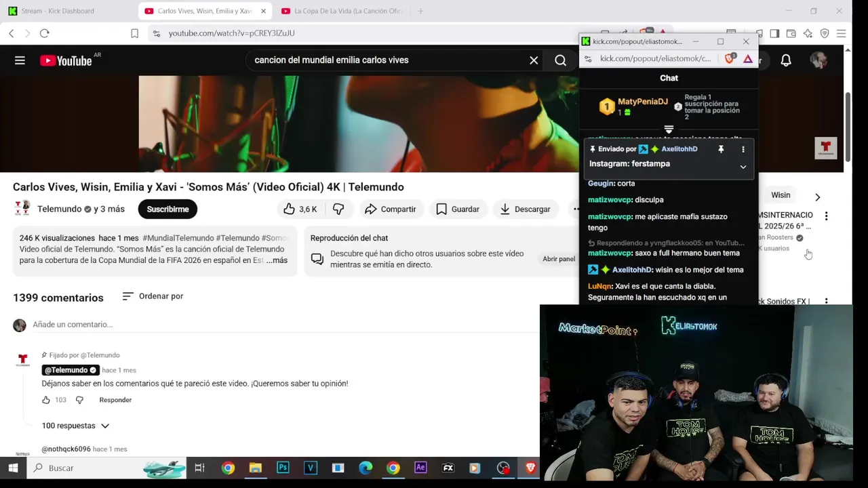Open Task View on the taskbar
The height and width of the screenshot is (488, 868).
[199, 468]
